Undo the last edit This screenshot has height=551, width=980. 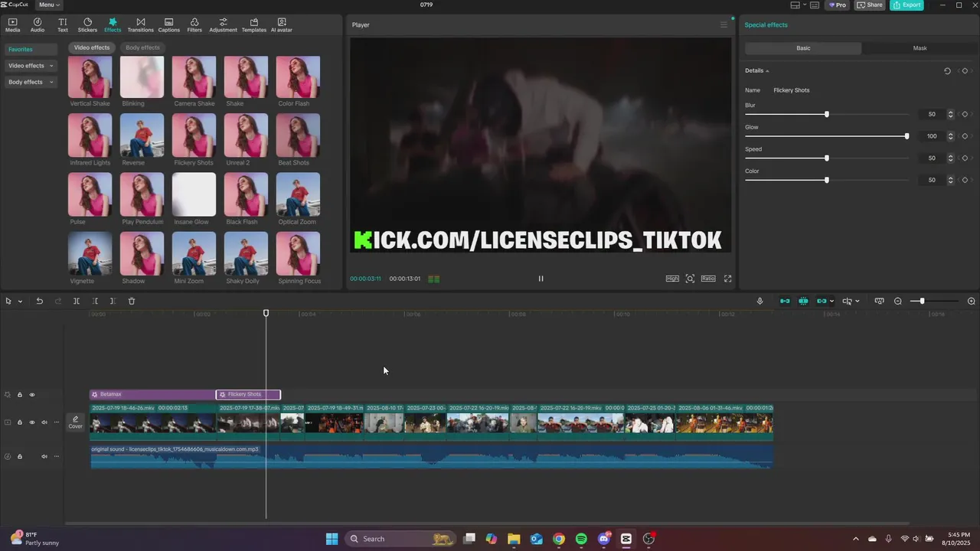(x=39, y=301)
